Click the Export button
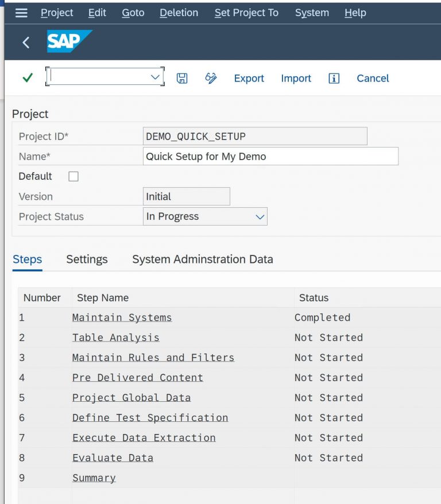The image size is (441, 504). pos(249,79)
